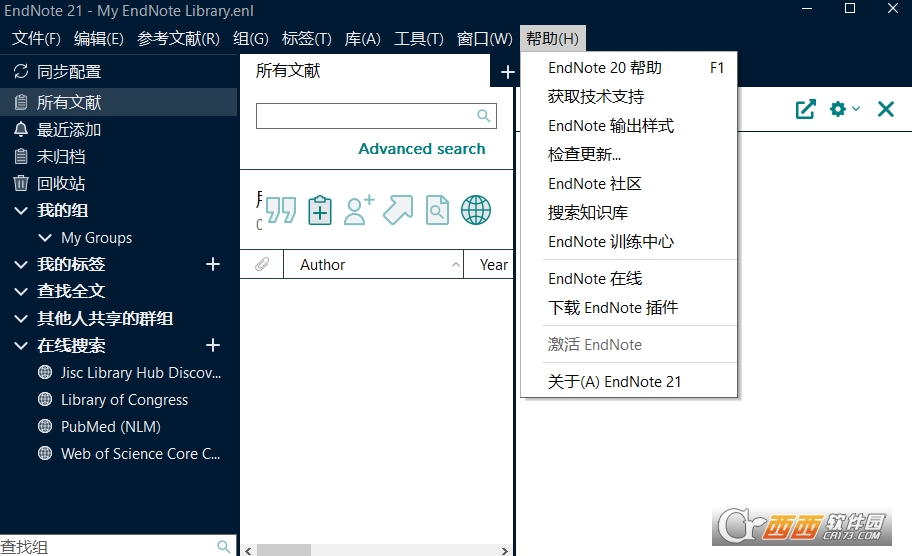Add online search database with plus icon
Image resolution: width=912 pixels, height=556 pixels.
pos(213,345)
